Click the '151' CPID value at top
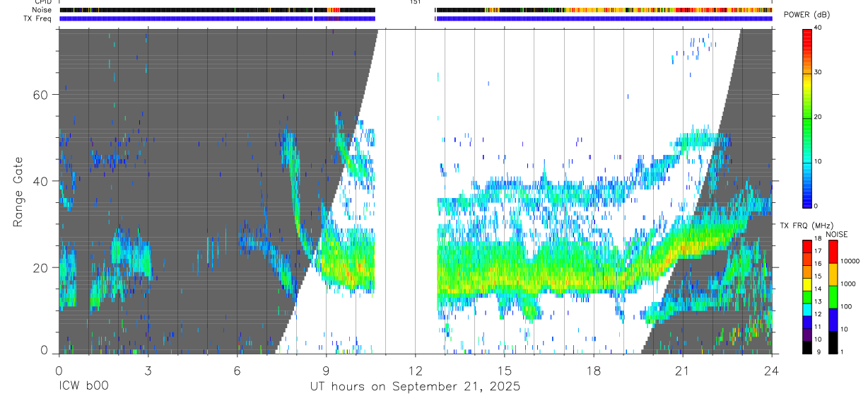868x401 pixels. click(415, 2)
